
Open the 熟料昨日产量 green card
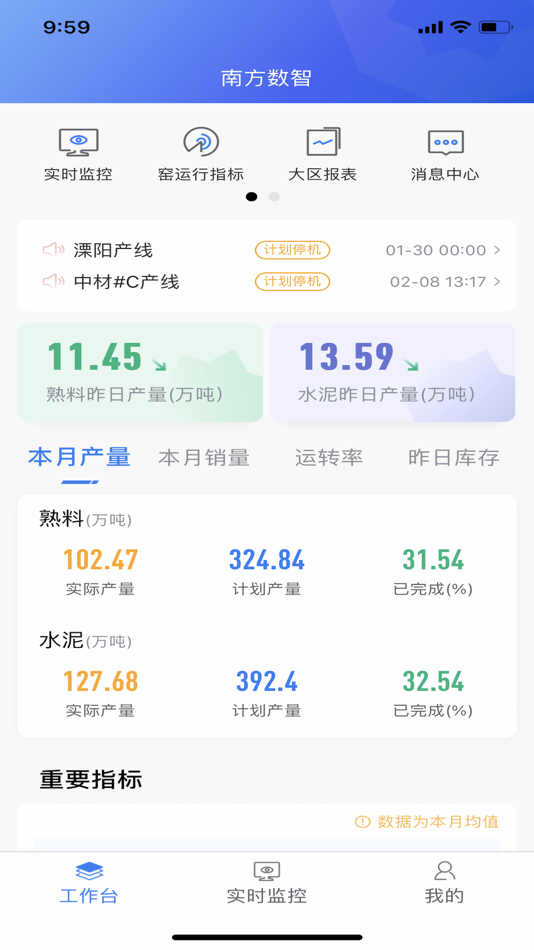tap(140, 372)
